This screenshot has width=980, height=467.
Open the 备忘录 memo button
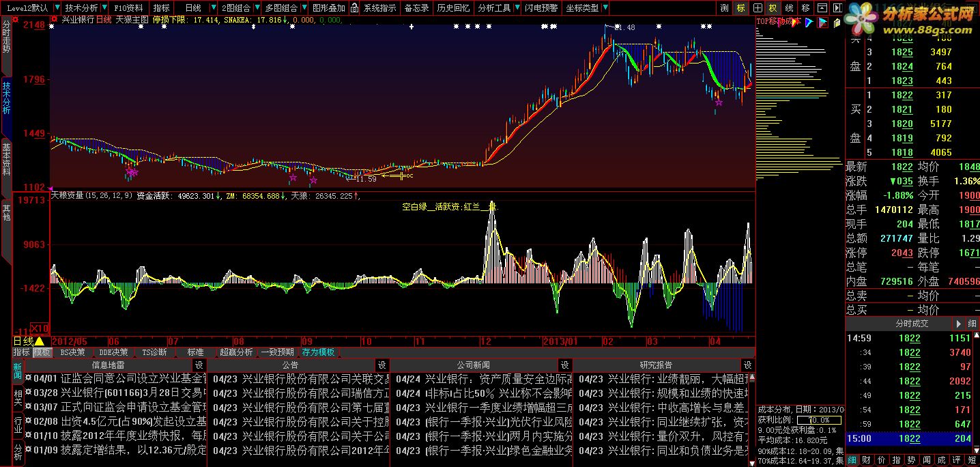point(416,8)
